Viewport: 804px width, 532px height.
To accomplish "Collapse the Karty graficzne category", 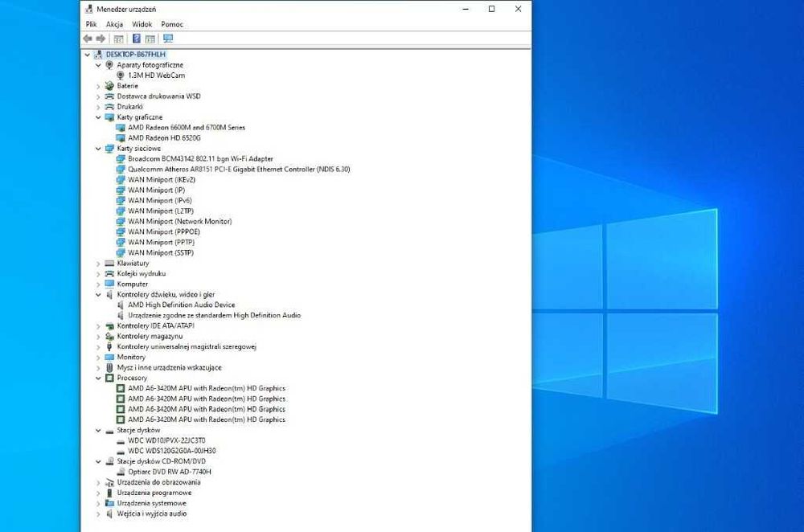I will coord(98,117).
